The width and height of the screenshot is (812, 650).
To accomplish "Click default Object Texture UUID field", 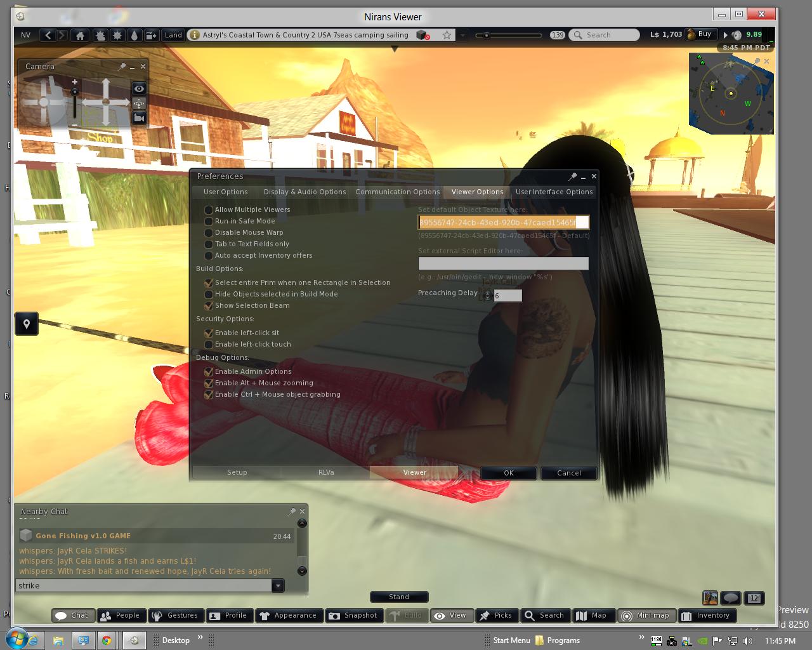I will coord(504,222).
